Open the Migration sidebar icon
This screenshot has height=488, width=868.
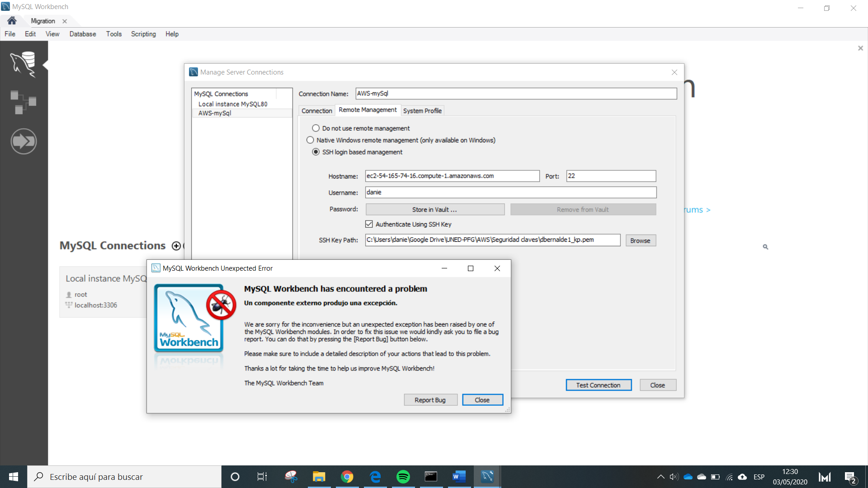[x=24, y=141]
